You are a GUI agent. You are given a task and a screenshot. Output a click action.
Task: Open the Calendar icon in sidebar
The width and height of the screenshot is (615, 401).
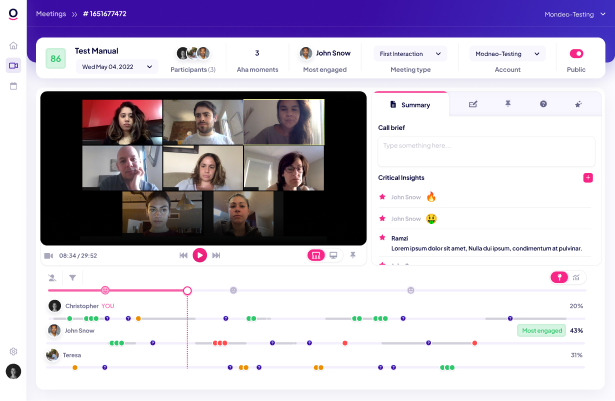[x=13, y=86]
